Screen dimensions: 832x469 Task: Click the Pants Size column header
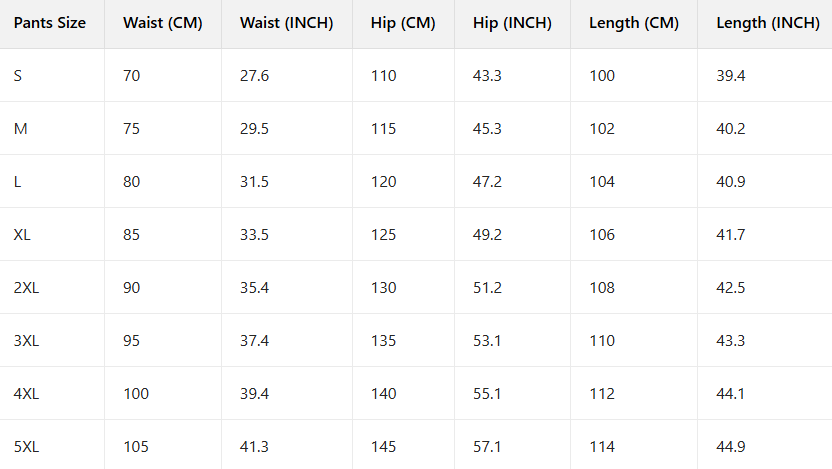pyautogui.click(x=50, y=23)
